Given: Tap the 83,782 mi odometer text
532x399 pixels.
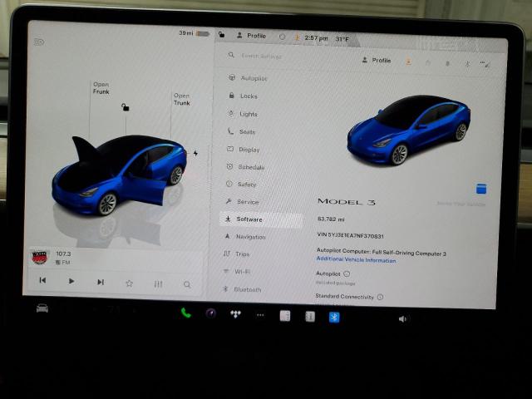Looking at the screenshot, I should coord(331,219).
